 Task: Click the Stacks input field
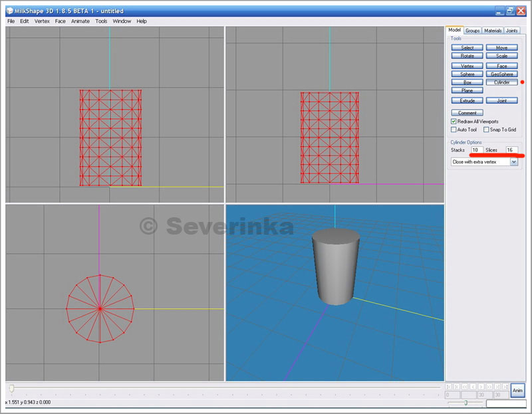click(x=476, y=150)
